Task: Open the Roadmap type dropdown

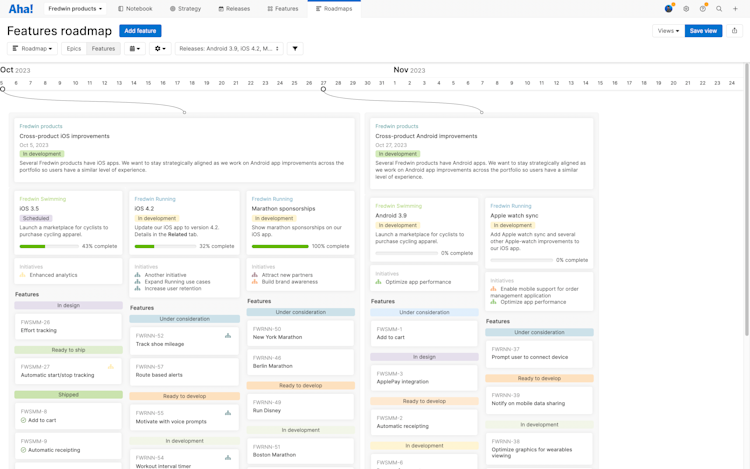Action: (32, 48)
